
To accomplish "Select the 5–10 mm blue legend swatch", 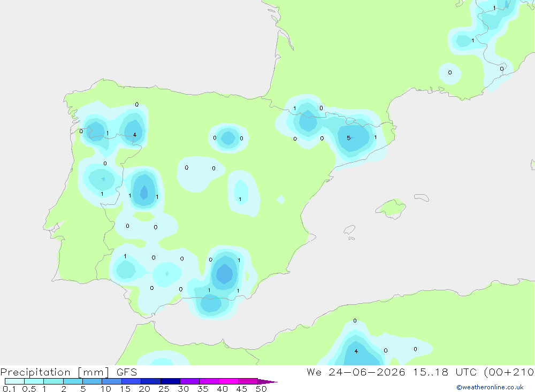I will [92, 381].
